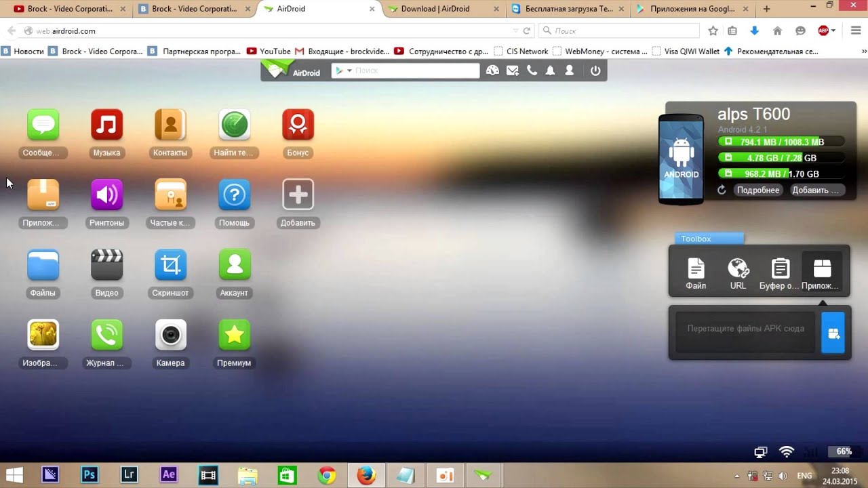The height and width of the screenshot is (488, 868).
Task: Open Firefox hamburger menu
Action: click(855, 30)
